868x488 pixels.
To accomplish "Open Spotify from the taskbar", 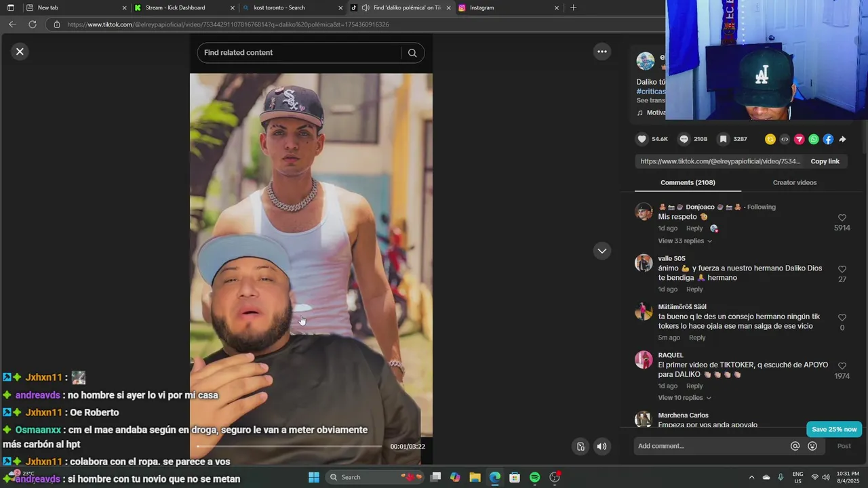I will click(534, 477).
